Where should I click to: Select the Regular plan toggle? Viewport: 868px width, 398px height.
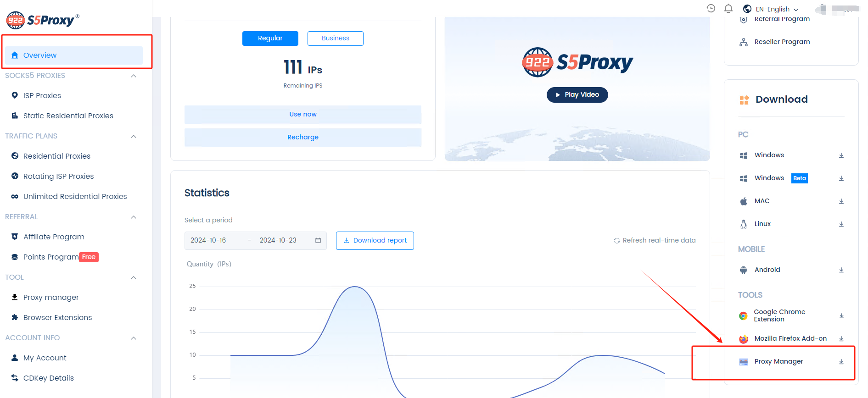270,39
